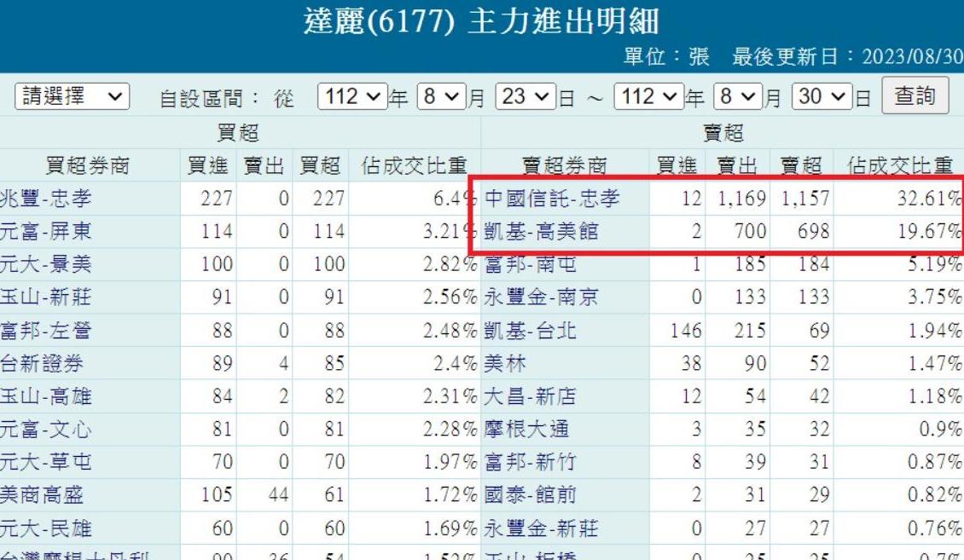Expand the start year dropdown
This screenshot has width=964, height=560.
(351, 96)
